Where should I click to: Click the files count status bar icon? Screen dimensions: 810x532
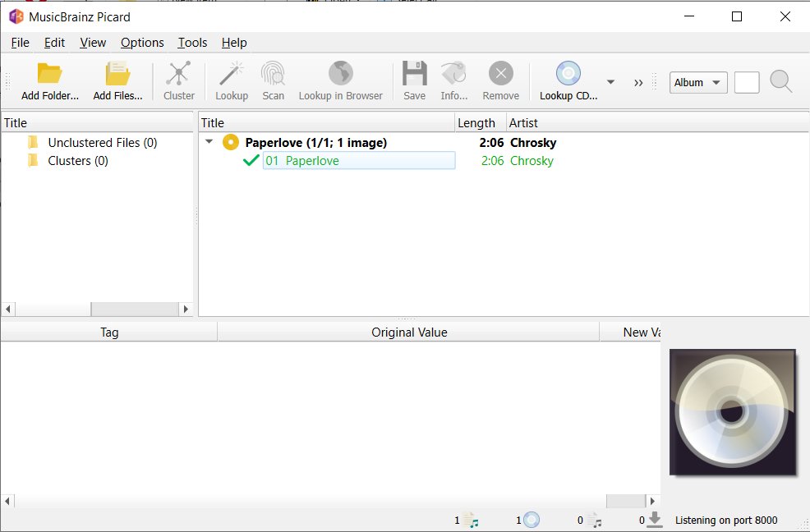click(x=470, y=520)
